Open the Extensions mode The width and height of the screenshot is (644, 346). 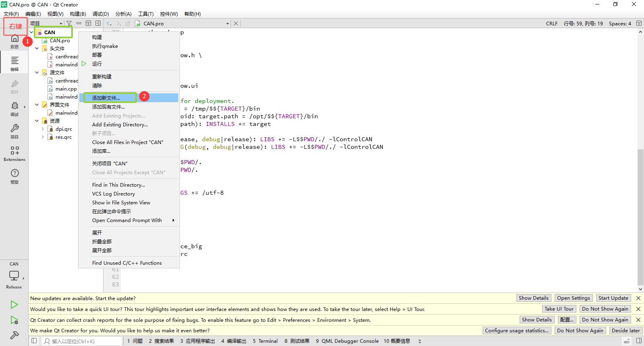[14, 154]
